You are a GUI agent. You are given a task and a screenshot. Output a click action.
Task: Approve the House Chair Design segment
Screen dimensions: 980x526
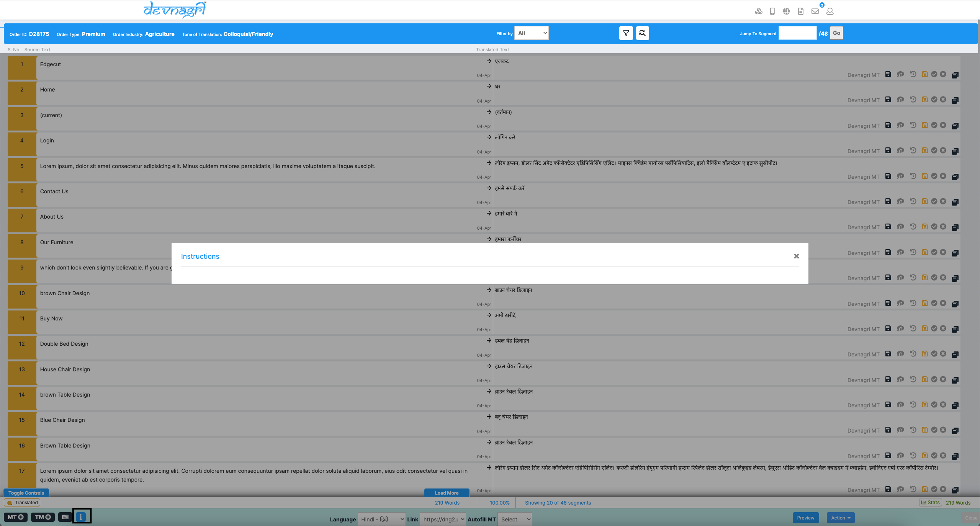pyautogui.click(x=934, y=379)
